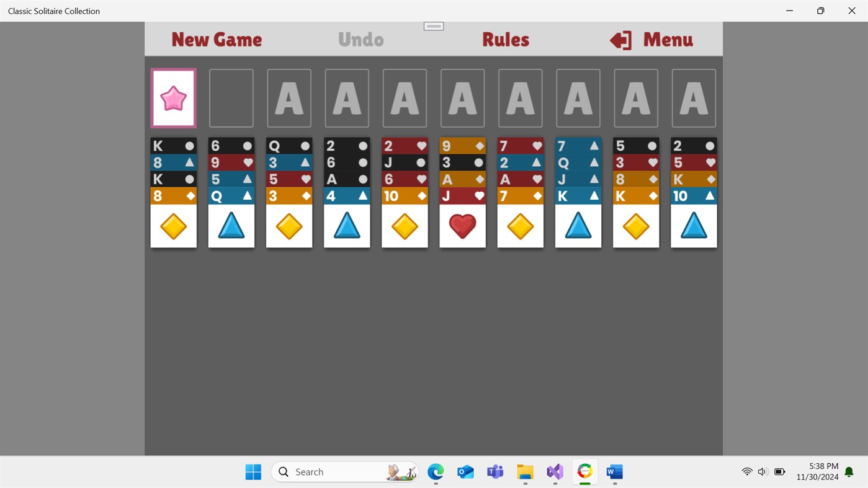Select the pink star stock card
The height and width of the screenshot is (488, 868).
click(173, 97)
